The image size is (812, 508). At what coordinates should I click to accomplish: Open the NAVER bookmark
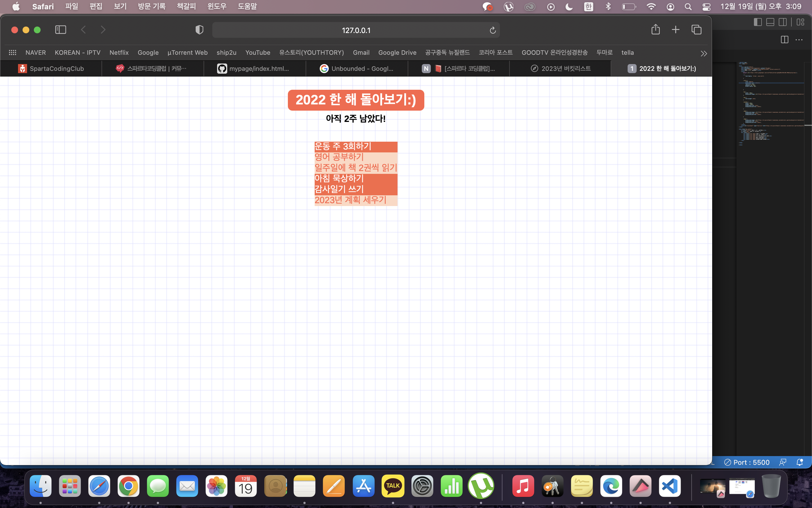(36, 52)
